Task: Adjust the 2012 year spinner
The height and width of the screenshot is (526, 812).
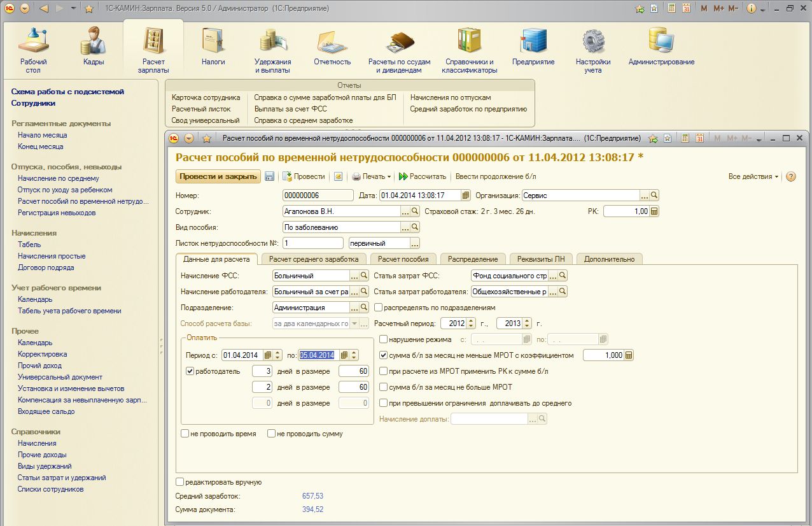Action: [472, 323]
